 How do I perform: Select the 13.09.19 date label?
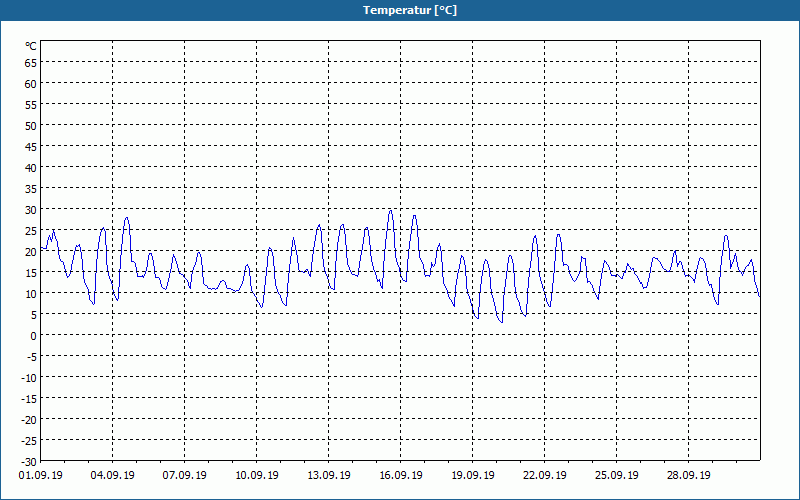tap(329, 475)
